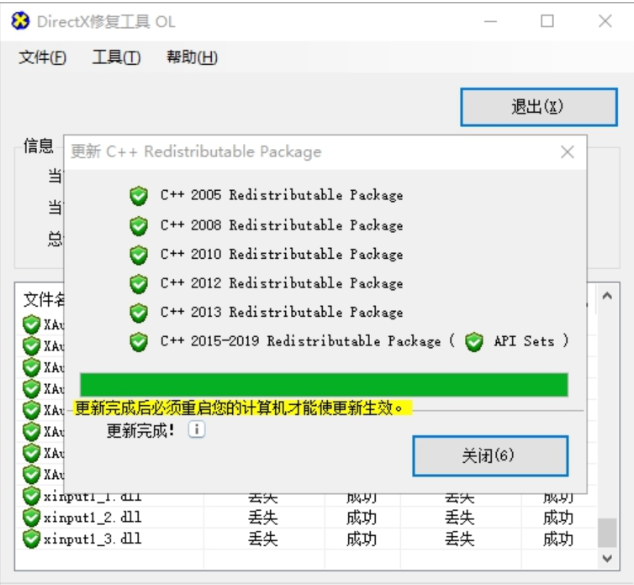This screenshot has width=634, height=585.
Task: Close the C++ Redistributable Package dialog
Action: 567,152
